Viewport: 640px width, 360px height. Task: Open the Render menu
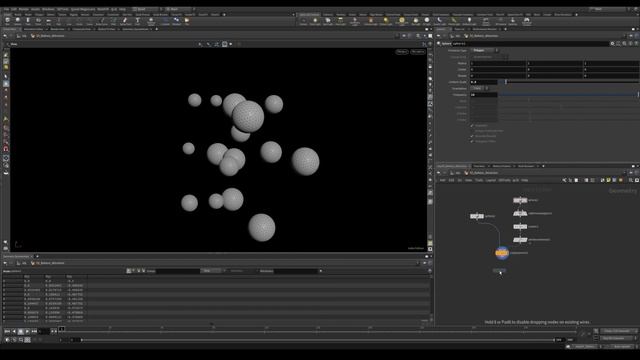pos(24,9)
